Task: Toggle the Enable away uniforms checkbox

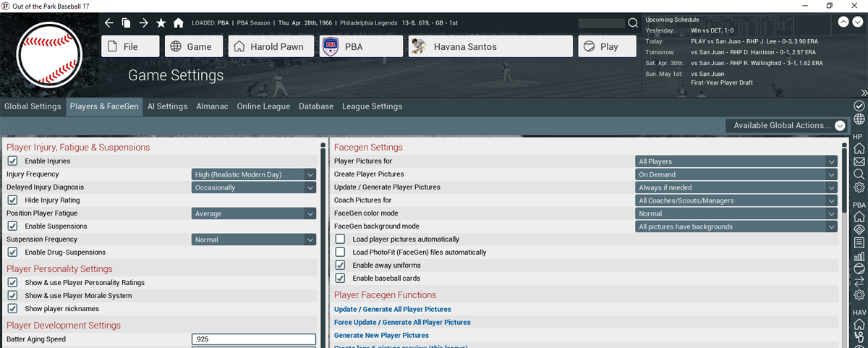Action: (340, 266)
